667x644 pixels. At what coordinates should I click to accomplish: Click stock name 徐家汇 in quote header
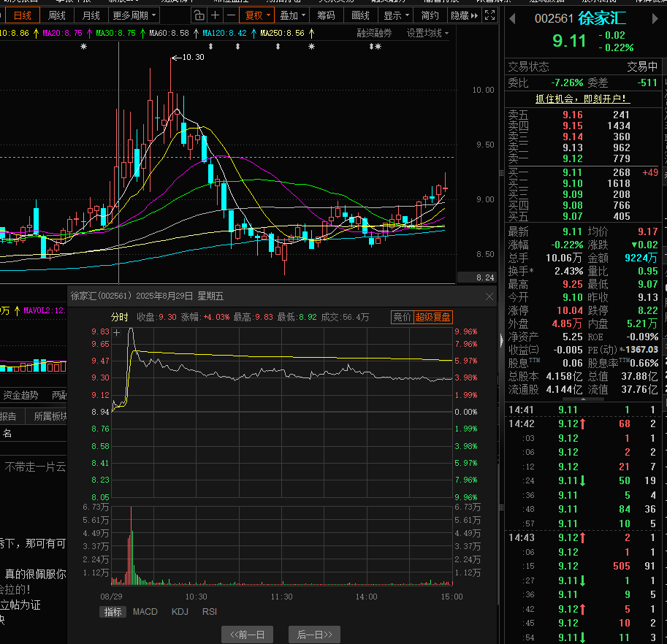[x=601, y=18]
